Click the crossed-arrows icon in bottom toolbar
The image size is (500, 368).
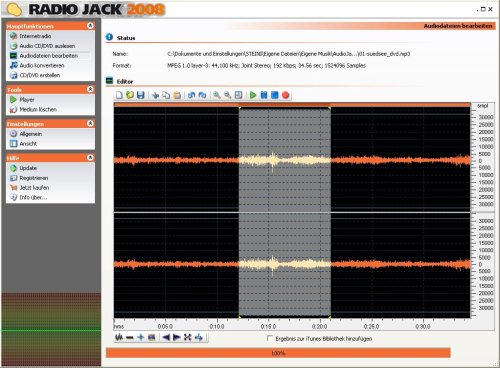click(188, 337)
